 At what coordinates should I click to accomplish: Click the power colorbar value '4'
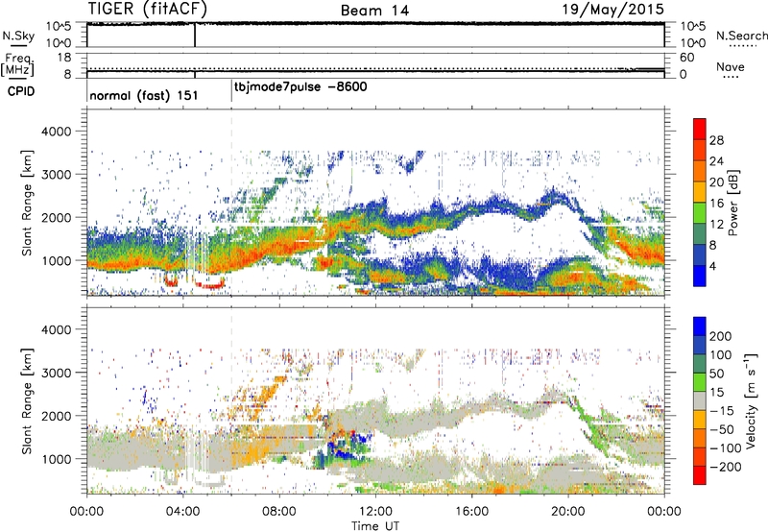(x=712, y=267)
